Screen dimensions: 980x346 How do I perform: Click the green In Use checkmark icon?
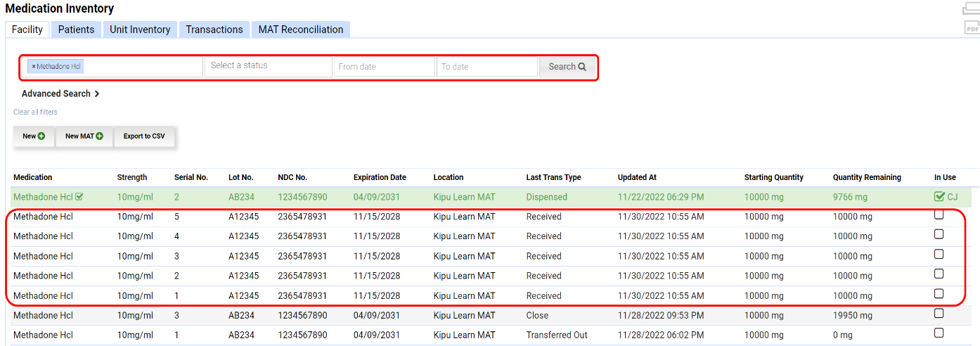pos(939,197)
